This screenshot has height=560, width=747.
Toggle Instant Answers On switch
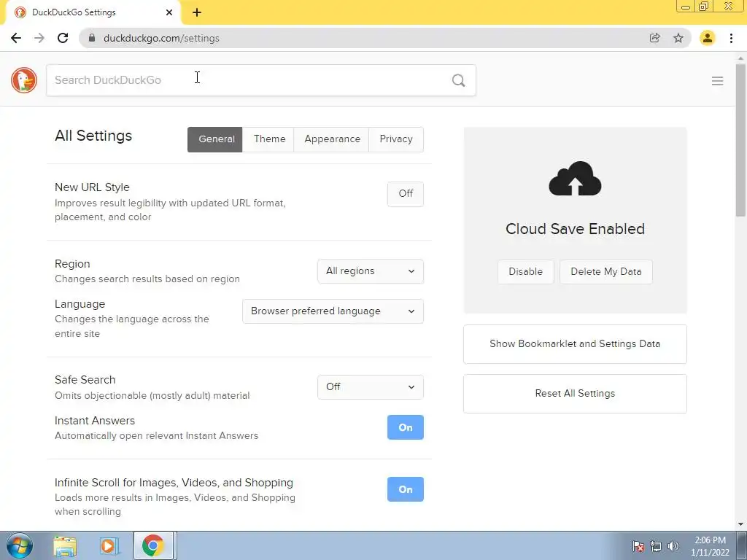pos(406,427)
